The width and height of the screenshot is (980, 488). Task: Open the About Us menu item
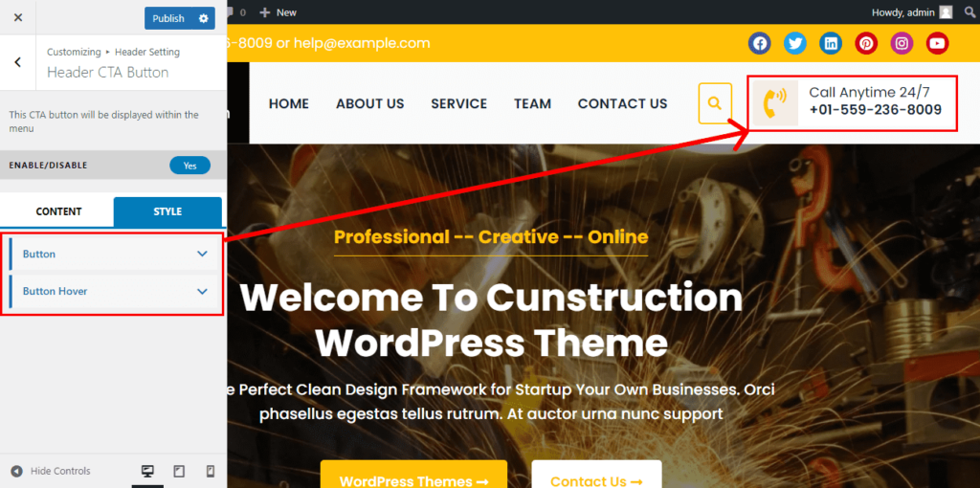point(370,103)
